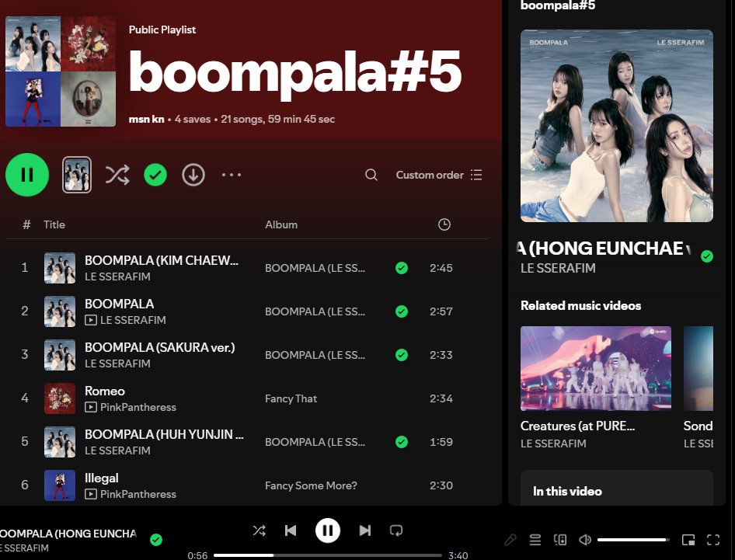Image resolution: width=735 pixels, height=560 pixels.
Task: Toggle repeat in the player controls
Action: coord(396,530)
